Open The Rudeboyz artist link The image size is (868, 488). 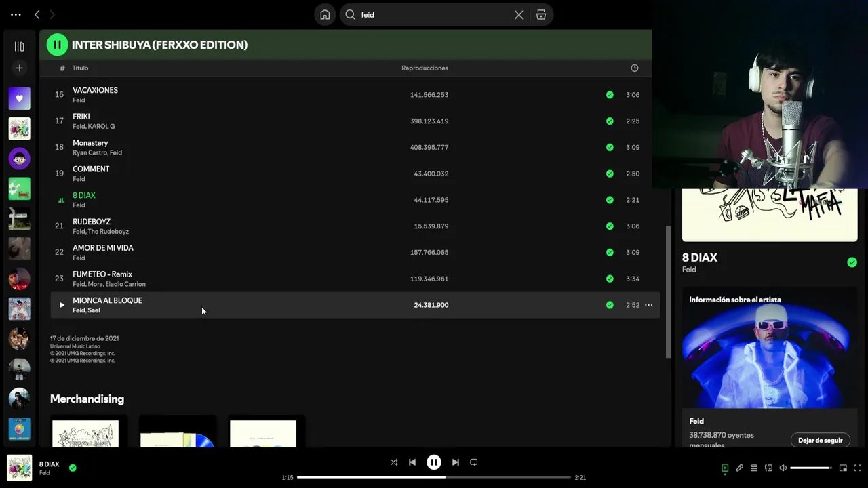pos(108,232)
